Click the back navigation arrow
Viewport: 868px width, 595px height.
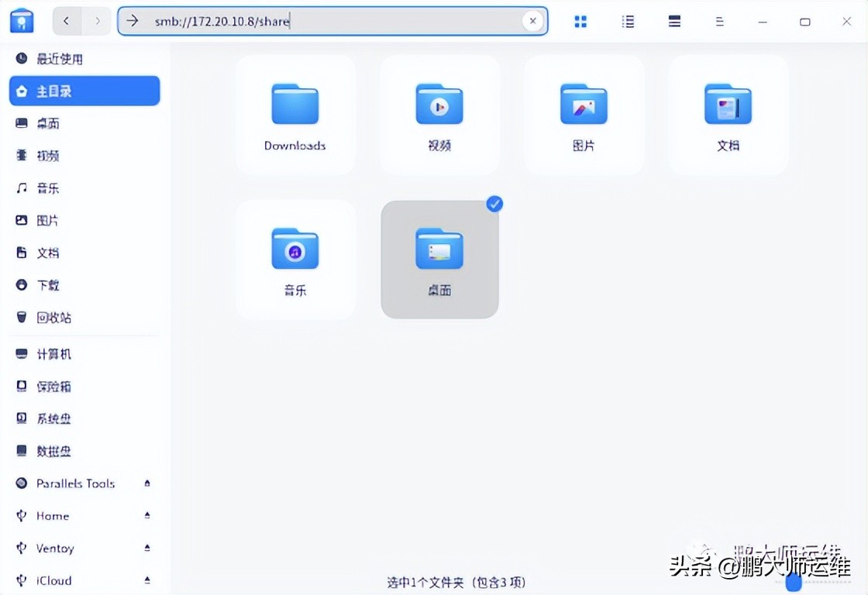[67, 21]
